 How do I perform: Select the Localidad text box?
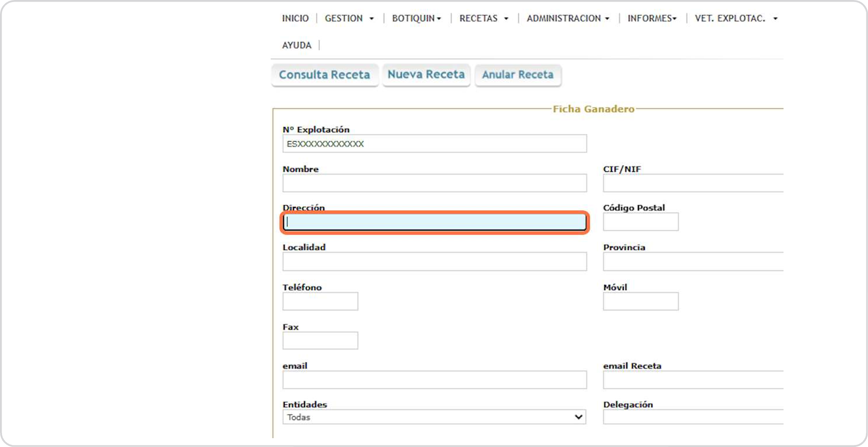[434, 262]
